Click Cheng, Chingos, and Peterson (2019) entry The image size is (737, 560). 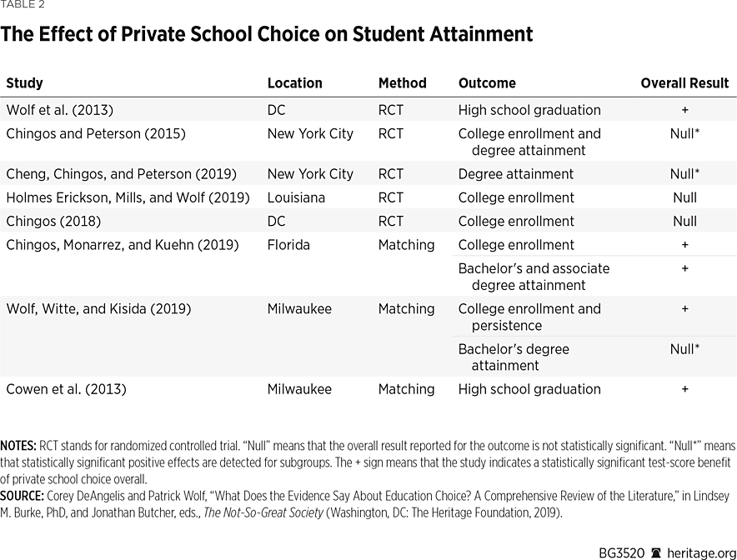(x=121, y=174)
